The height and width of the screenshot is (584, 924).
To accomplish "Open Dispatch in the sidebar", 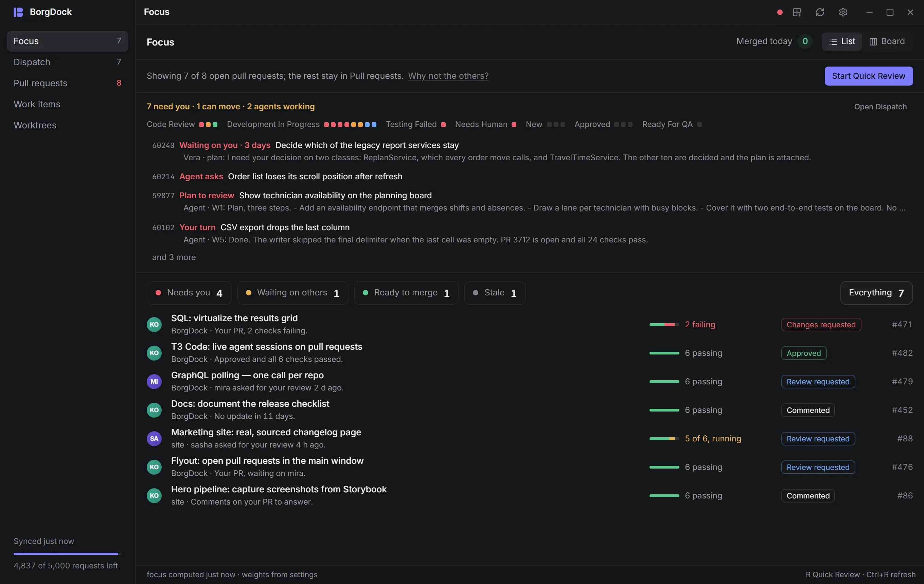I will 68,62.
